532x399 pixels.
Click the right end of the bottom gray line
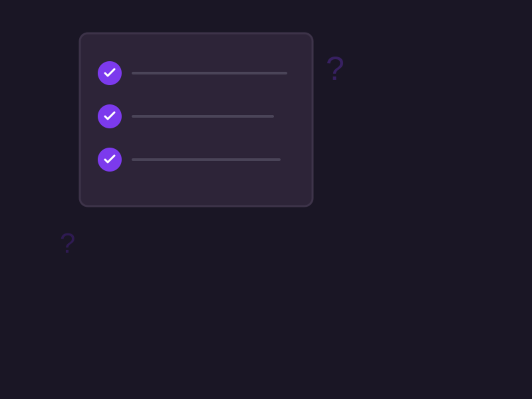(x=279, y=160)
